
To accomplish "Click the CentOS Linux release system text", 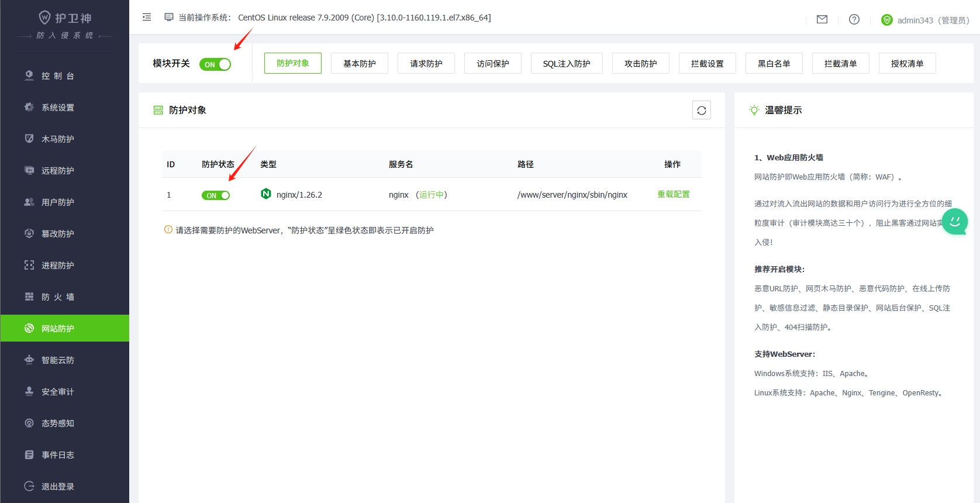I will 364,18.
